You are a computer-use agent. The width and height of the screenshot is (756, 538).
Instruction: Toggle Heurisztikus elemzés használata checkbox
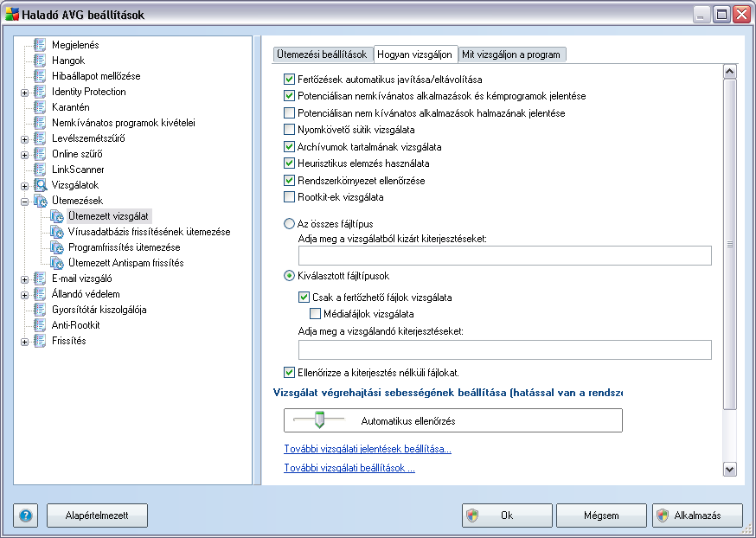click(x=289, y=163)
